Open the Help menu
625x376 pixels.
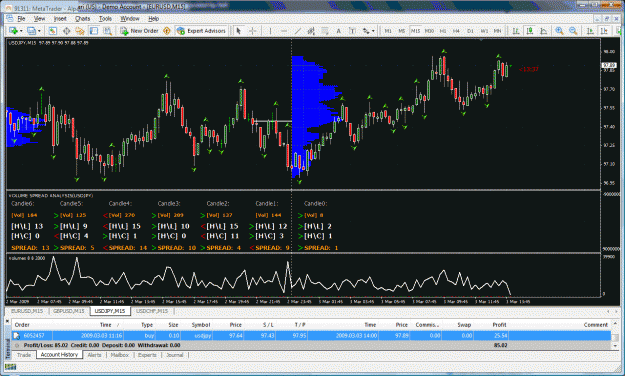coord(153,19)
